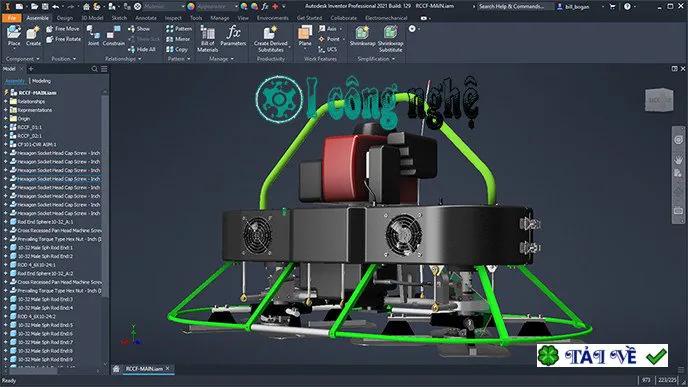Viewport: 688px width, 387px height.
Task: Click Hide All relationships
Action: coord(142,50)
